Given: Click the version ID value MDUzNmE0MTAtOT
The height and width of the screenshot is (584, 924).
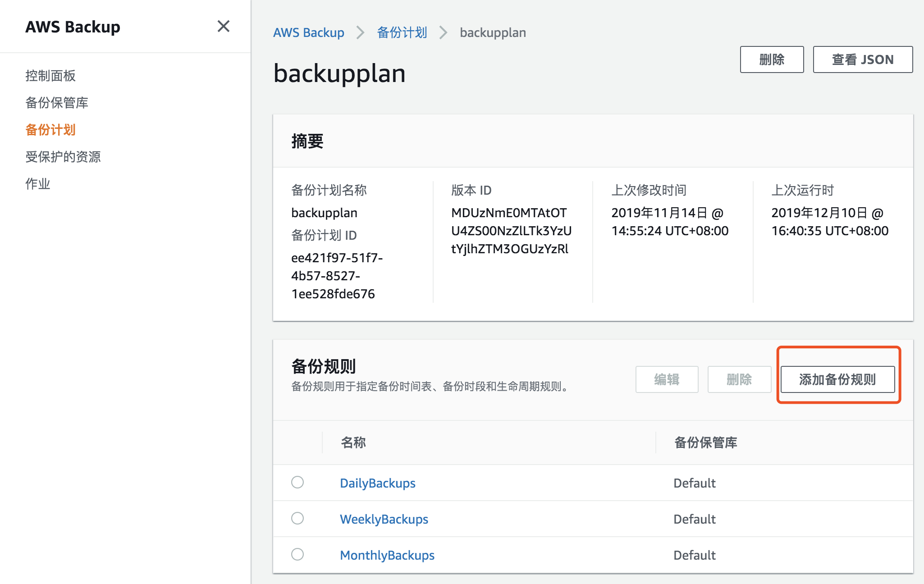Looking at the screenshot, I should pos(512,231).
